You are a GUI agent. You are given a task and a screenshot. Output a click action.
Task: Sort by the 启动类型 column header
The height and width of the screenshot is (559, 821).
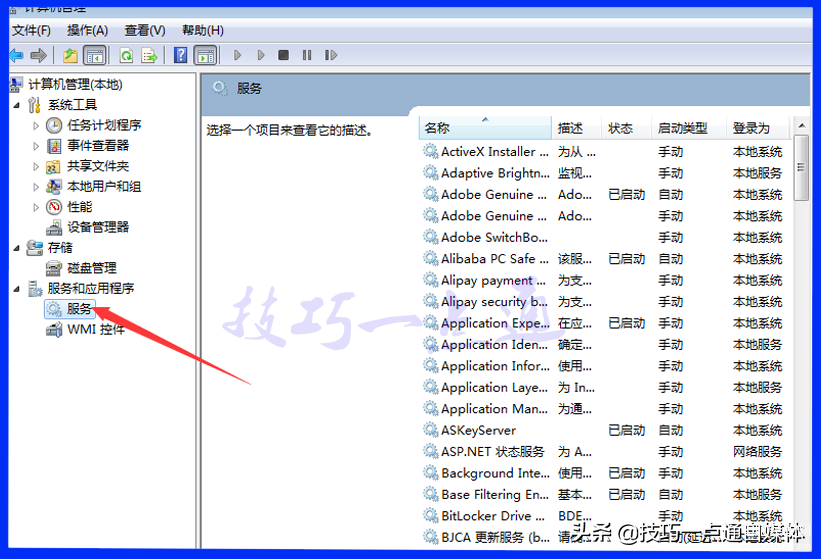pyautogui.click(x=689, y=128)
